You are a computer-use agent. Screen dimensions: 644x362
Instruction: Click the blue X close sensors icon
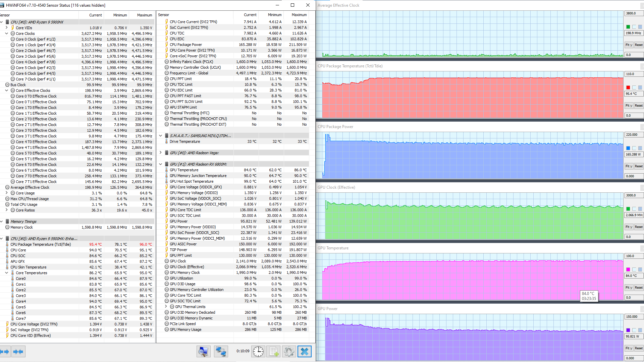[x=304, y=351]
